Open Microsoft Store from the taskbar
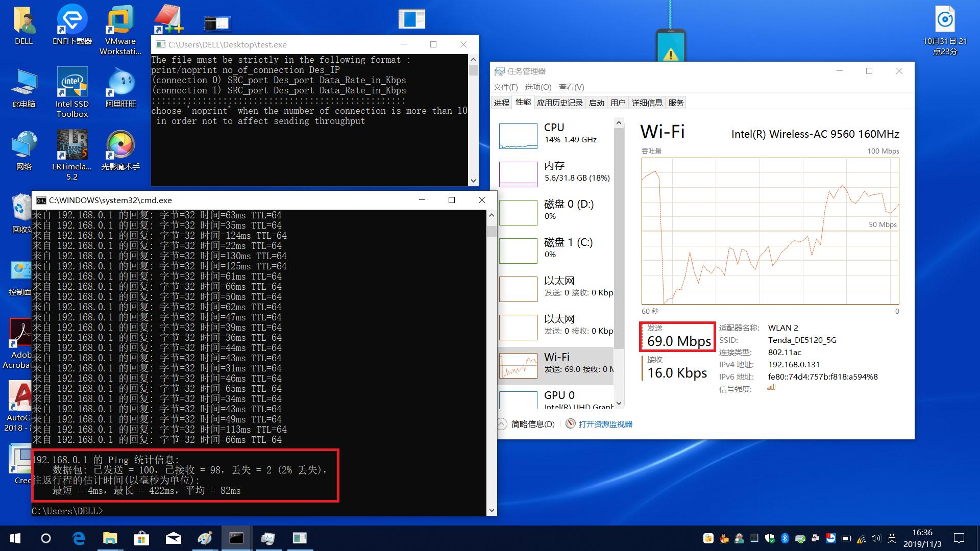Screen dimensions: 980x551 point(141,538)
